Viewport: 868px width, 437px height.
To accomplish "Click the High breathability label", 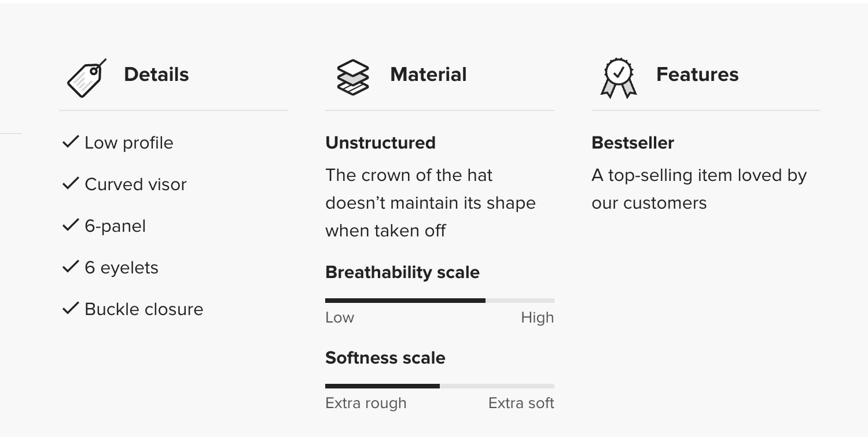I will coord(537,317).
